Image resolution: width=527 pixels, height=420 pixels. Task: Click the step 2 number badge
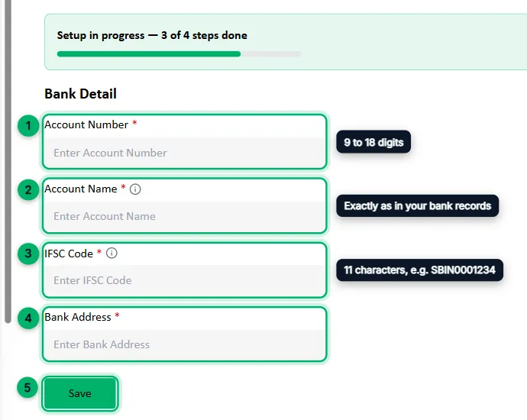(x=28, y=190)
